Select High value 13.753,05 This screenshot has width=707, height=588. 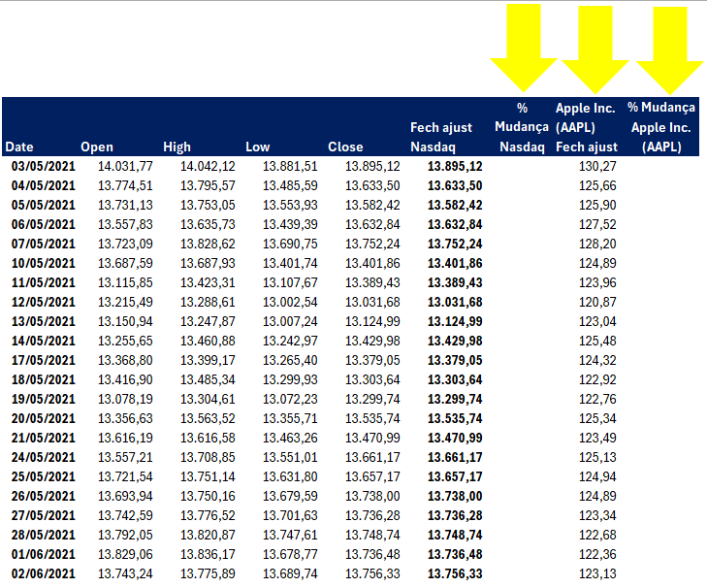[x=208, y=205]
